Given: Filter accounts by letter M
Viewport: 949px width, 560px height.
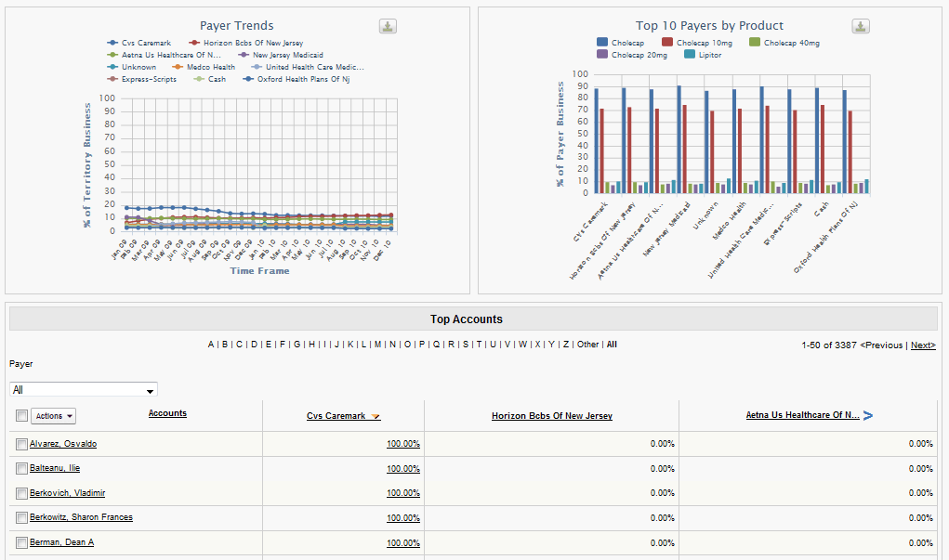Looking at the screenshot, I should 377,345.
